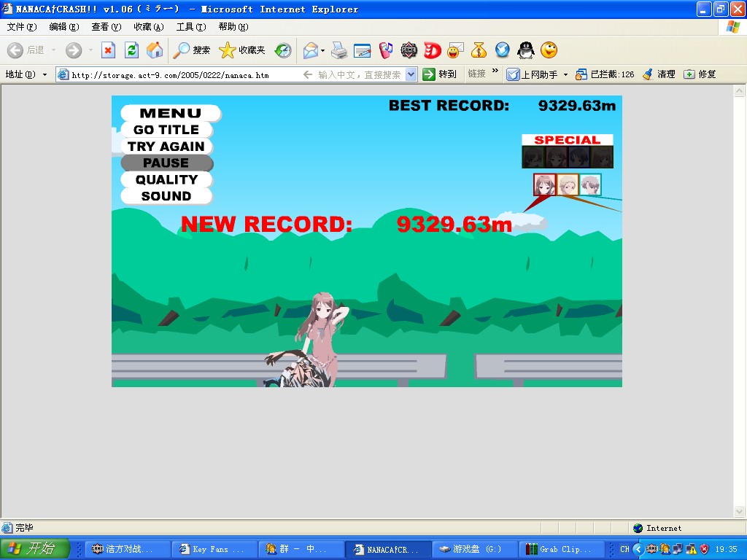
Task: Refresh the page with green arrows icon
Action: tap(131, 50)
